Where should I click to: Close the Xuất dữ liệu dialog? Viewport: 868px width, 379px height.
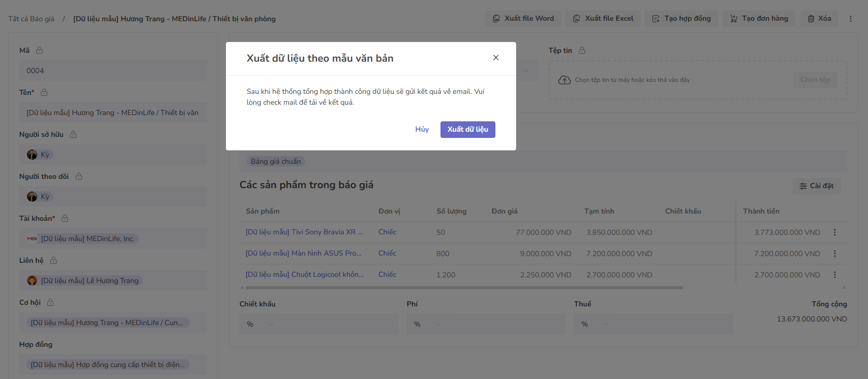coord(496,58)
